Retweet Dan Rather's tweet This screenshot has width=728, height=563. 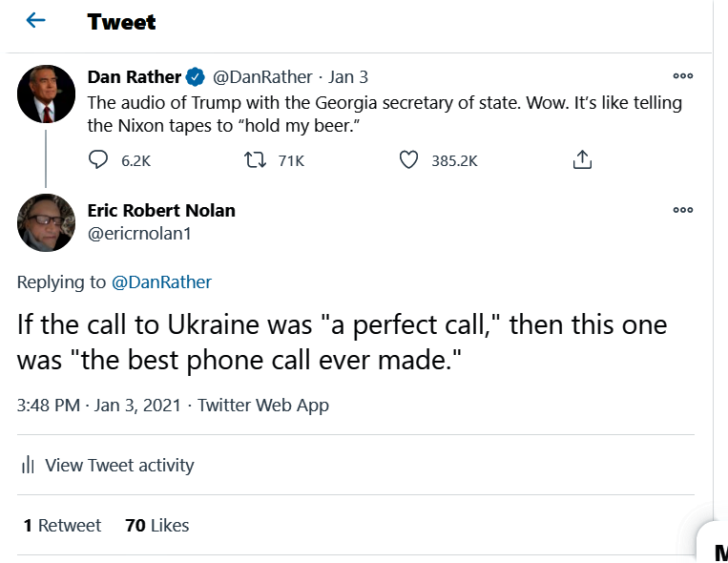point(255,160)
